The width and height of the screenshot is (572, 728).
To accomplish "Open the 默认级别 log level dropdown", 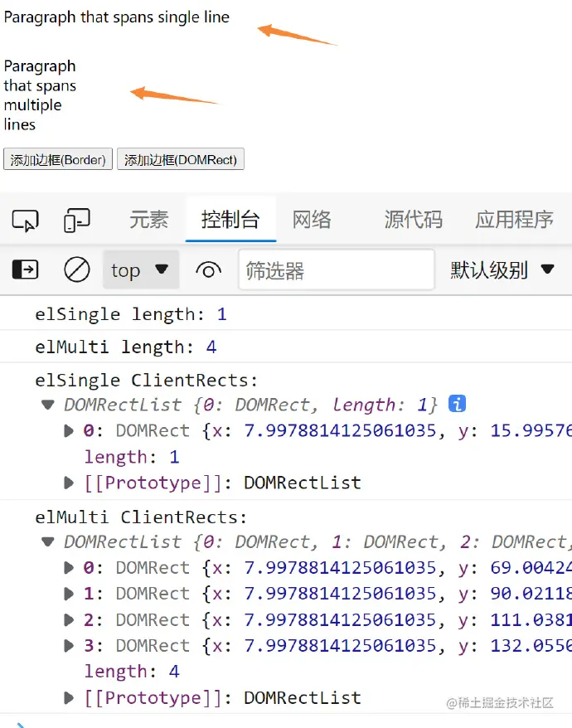I will point(502,269).
